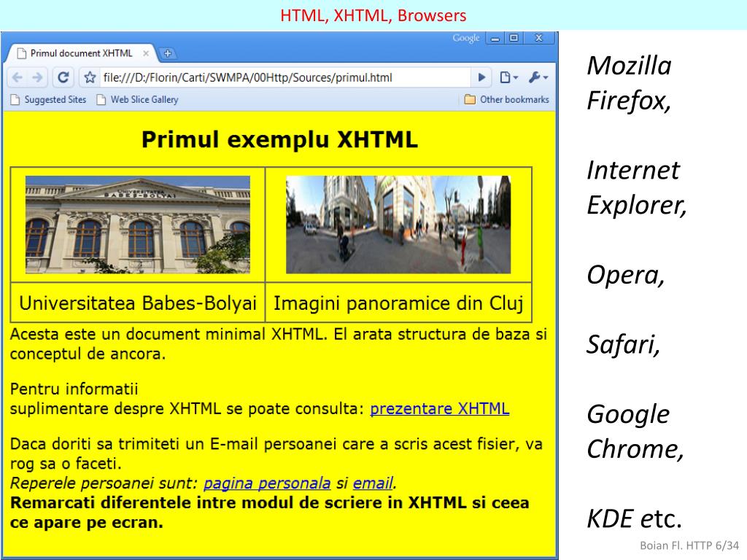Click the bold 'Remarcati diferentele' paragraph
This screenshot has width=747, height=560.
point(270,513)
